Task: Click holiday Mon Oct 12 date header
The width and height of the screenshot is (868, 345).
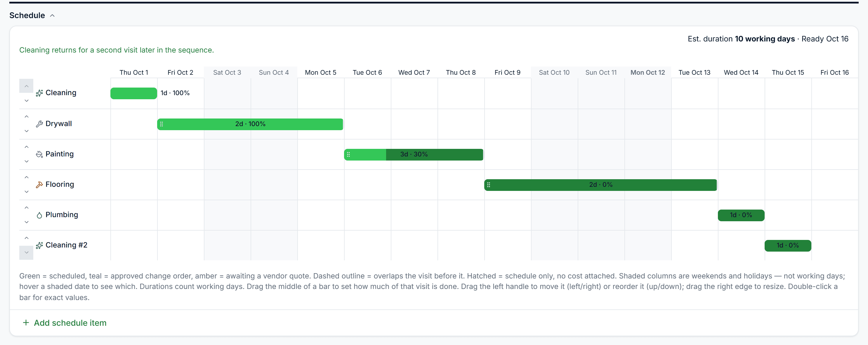Action: [x=647, y=72]
